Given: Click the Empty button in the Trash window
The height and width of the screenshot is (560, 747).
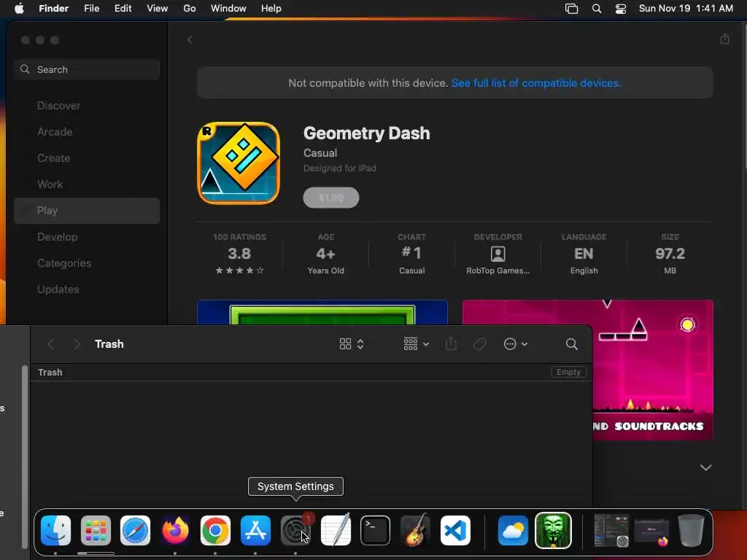Looking at the screenshot, I should pos(568,372).
